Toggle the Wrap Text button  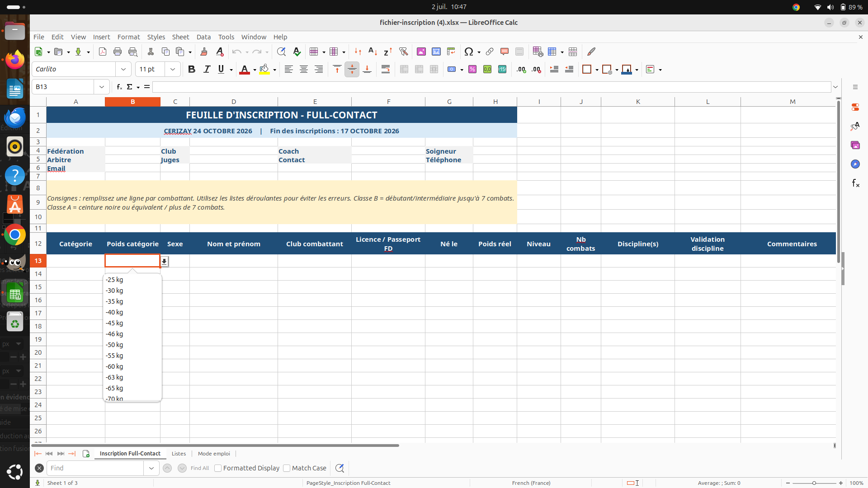click(x=386, y=69)
